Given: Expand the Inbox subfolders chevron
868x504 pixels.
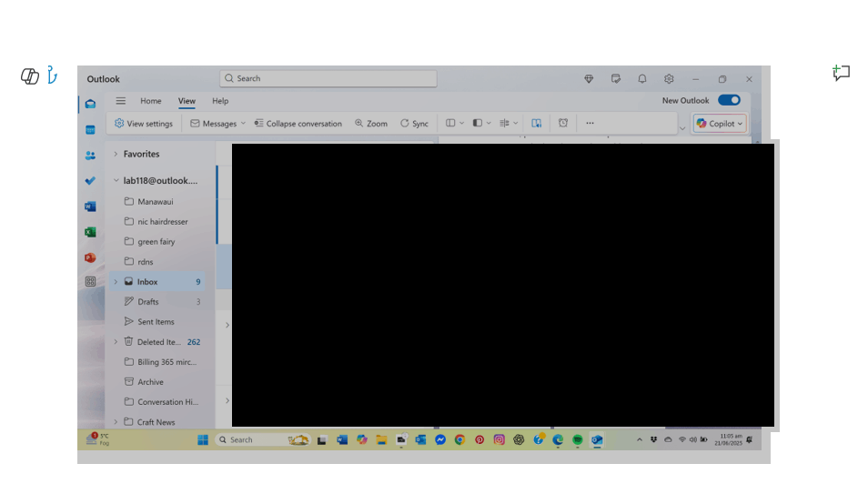Looking at the screenshot, I should pos(116,282).
